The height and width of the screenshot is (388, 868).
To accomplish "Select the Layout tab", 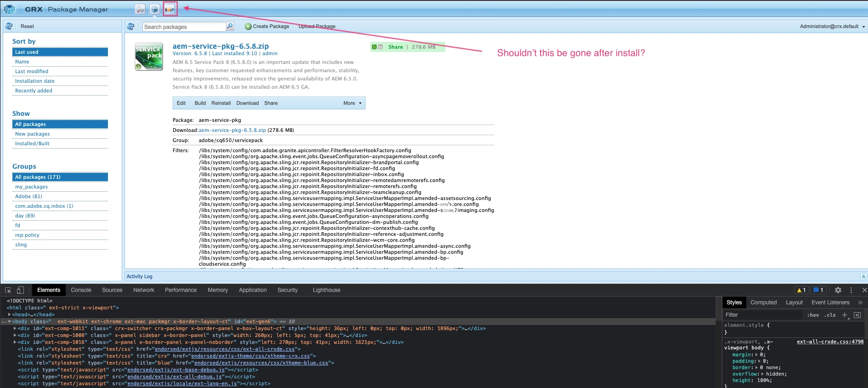I will (794, 302).
